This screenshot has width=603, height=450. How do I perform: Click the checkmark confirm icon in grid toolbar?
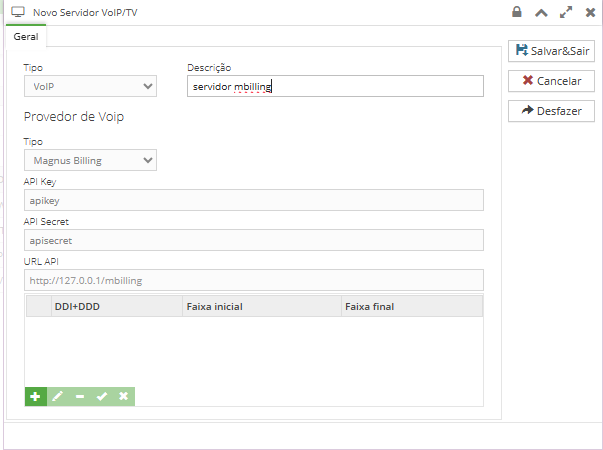(x=101, y=397)
